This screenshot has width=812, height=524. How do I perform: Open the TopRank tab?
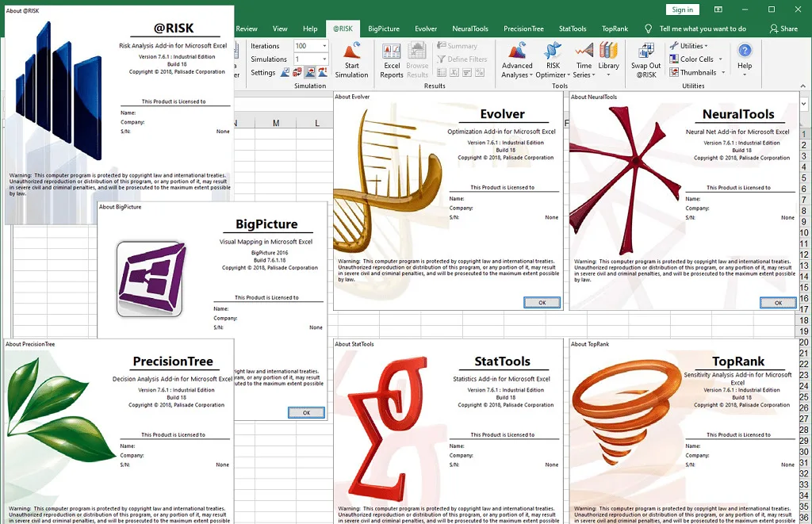pyautogui.click(x=615, y=29)
